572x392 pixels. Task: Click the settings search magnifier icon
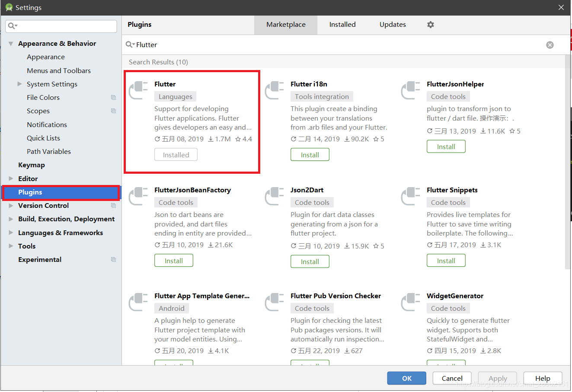pyautogui.click(x=13, y=26)
